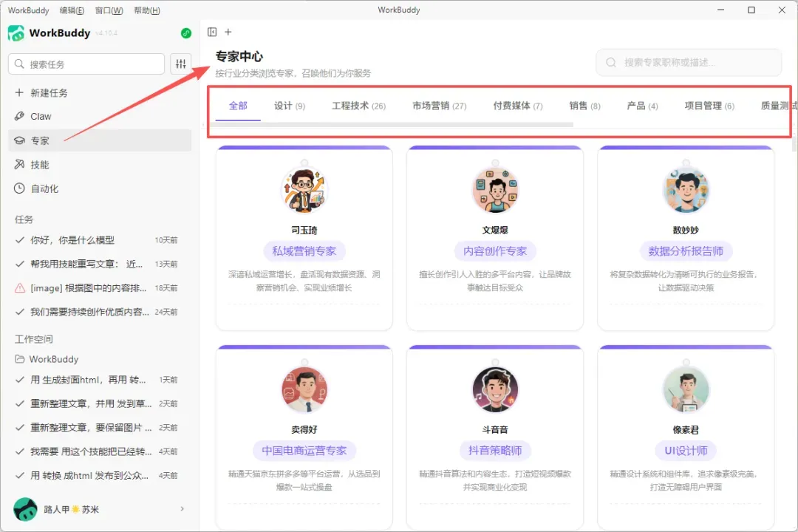
Task: Open the 窗口(W) menu
Action: pos(109,10)
